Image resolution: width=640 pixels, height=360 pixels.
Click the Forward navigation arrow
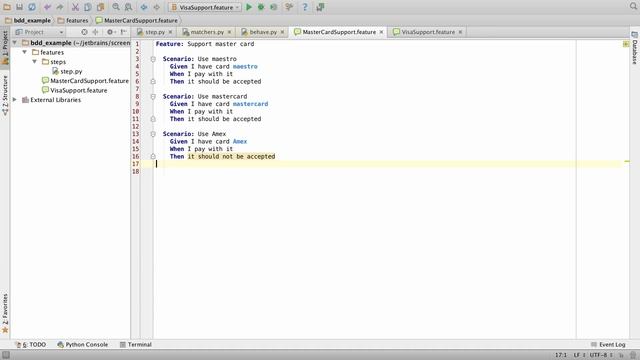(x=156, y=7)
